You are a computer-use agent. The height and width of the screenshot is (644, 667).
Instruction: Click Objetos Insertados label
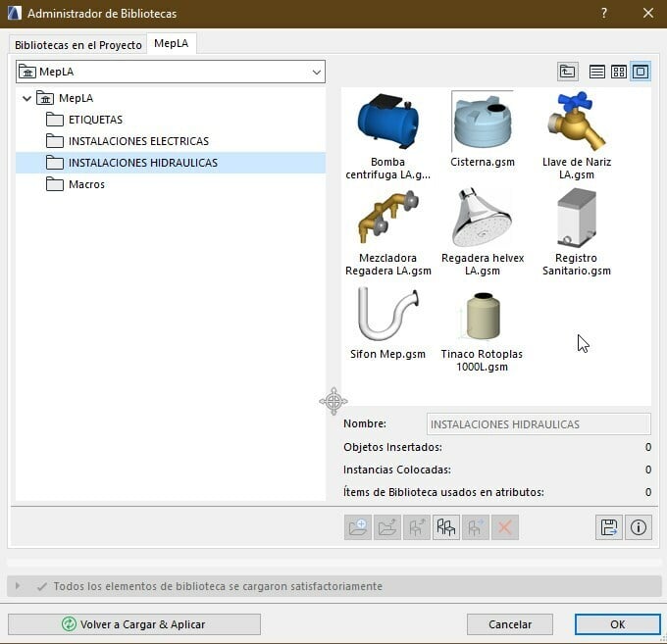(392, 447)
